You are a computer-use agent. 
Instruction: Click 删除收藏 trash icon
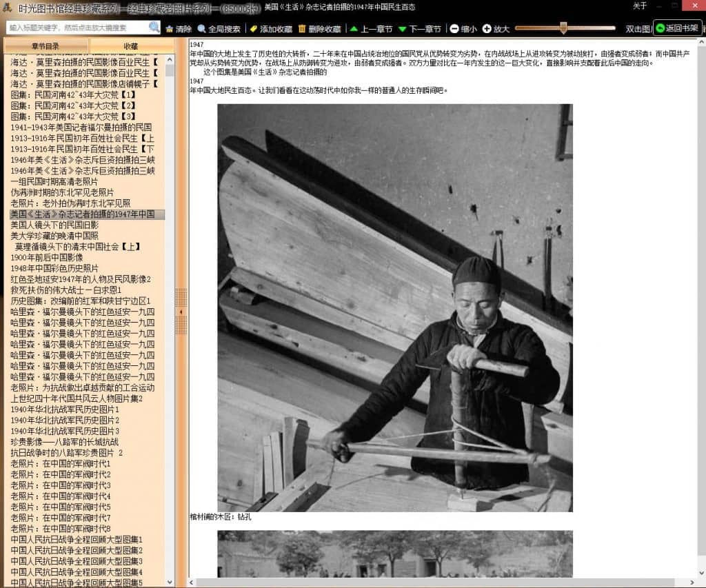click(303, 29)
